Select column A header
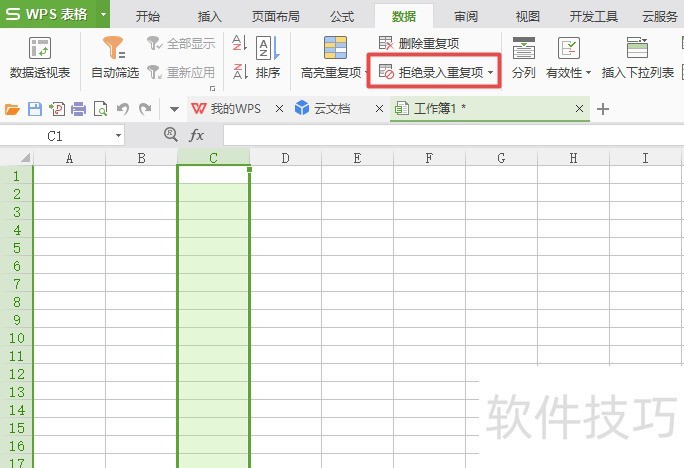This screenshot has height=468, width=684. [69, 158]
